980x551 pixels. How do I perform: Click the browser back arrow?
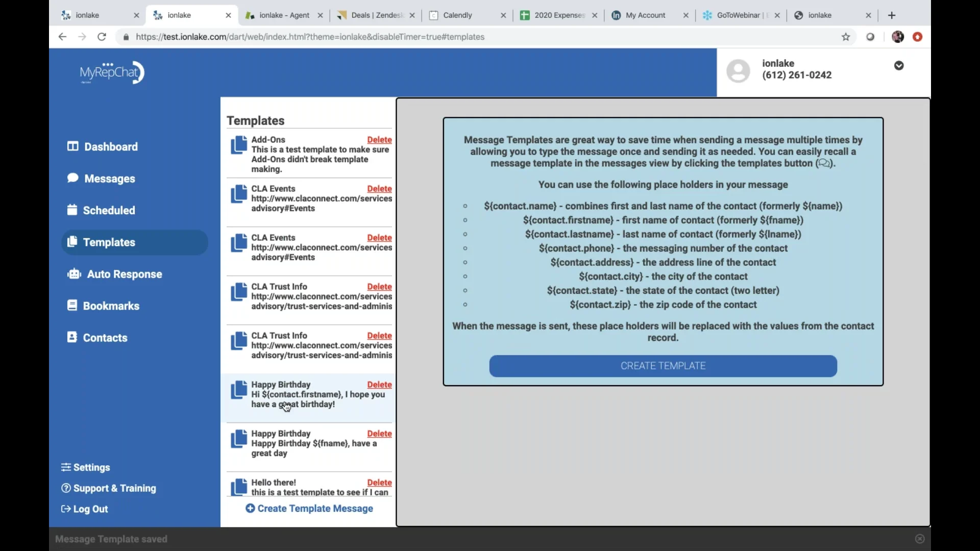tap(62, 37)
